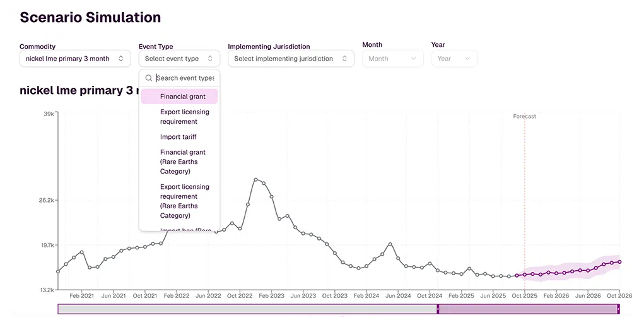Viewport: 644px width, 332px height.
Task: Expand the Month selector
Action: pos(392,59)
